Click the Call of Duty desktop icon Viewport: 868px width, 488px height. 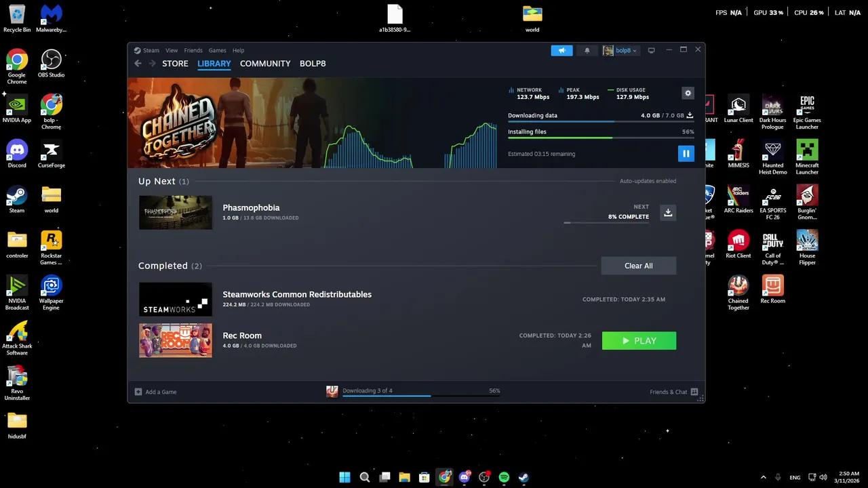coord(772,249)
